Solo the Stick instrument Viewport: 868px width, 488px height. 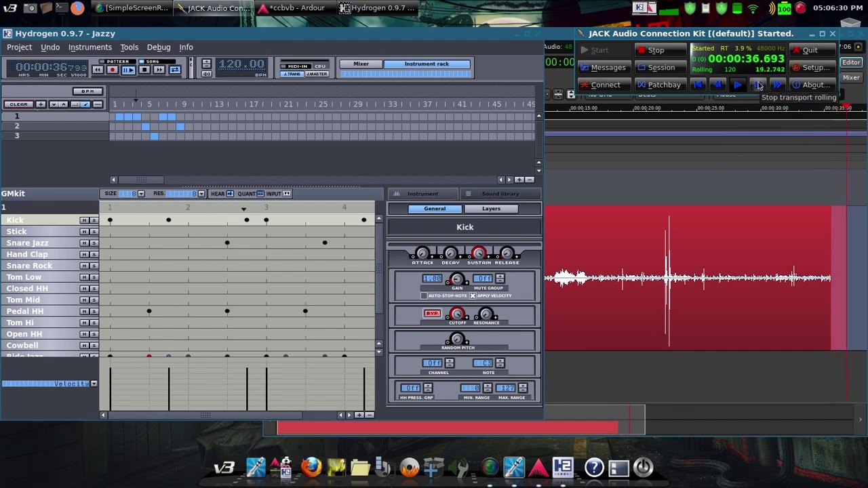point(94,232)
